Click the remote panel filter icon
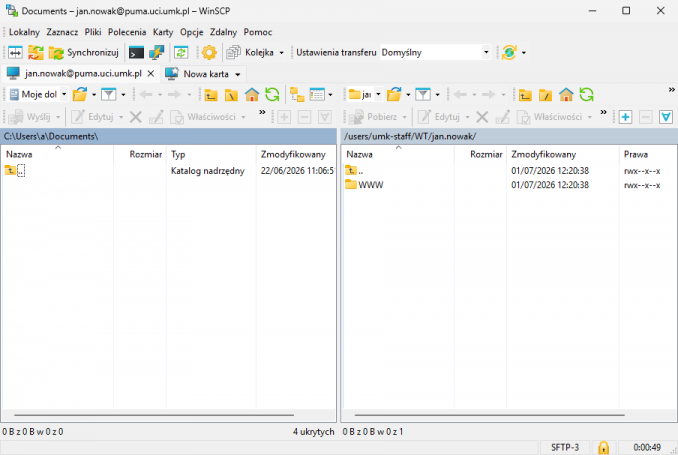 click(x=423, y=94)
